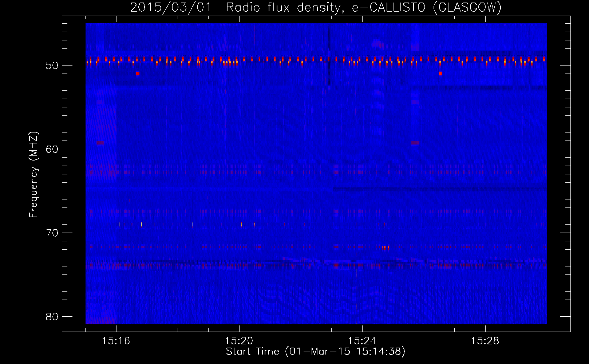Click the 'Frequency (MHZ)' y-axis label

(x=33, y=175)
